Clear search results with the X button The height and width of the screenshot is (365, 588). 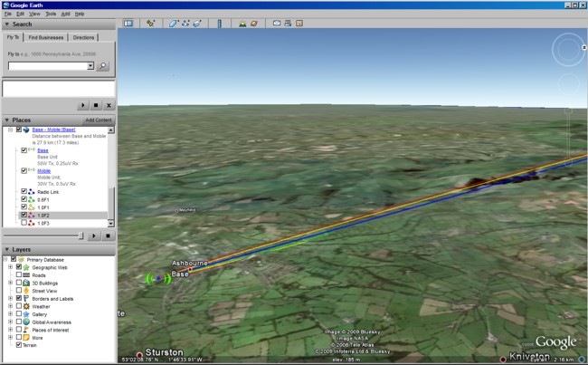pos(109,106)
